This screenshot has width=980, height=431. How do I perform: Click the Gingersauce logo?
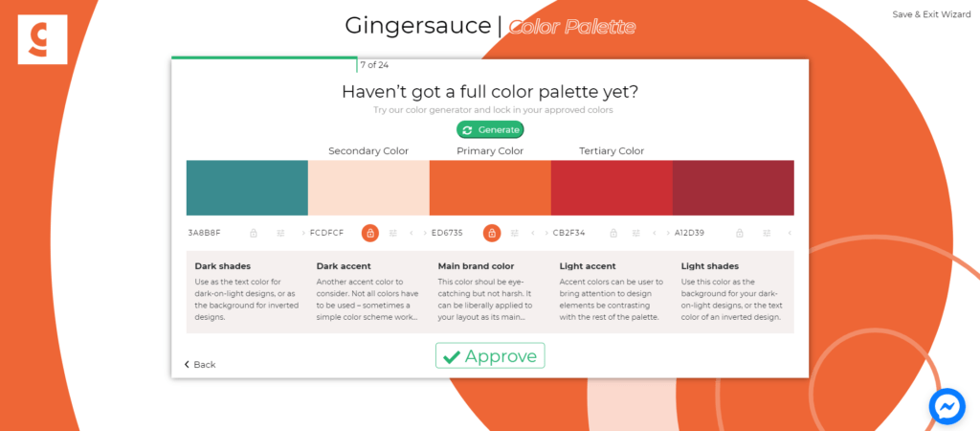(x=42, y=39)
